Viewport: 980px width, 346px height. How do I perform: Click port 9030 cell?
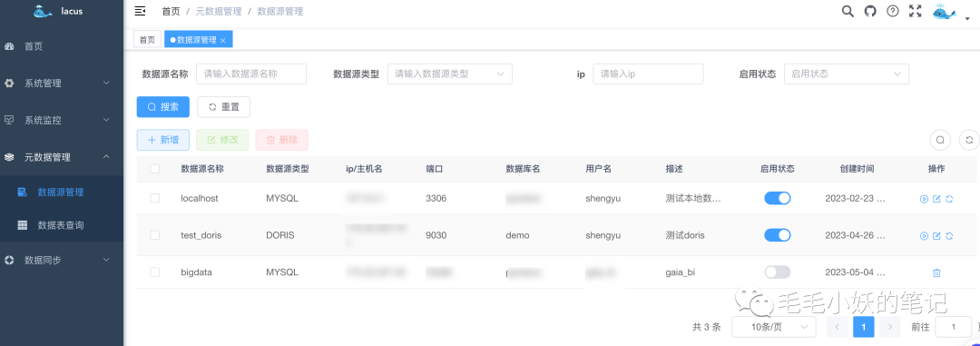(x=436, y=235)
